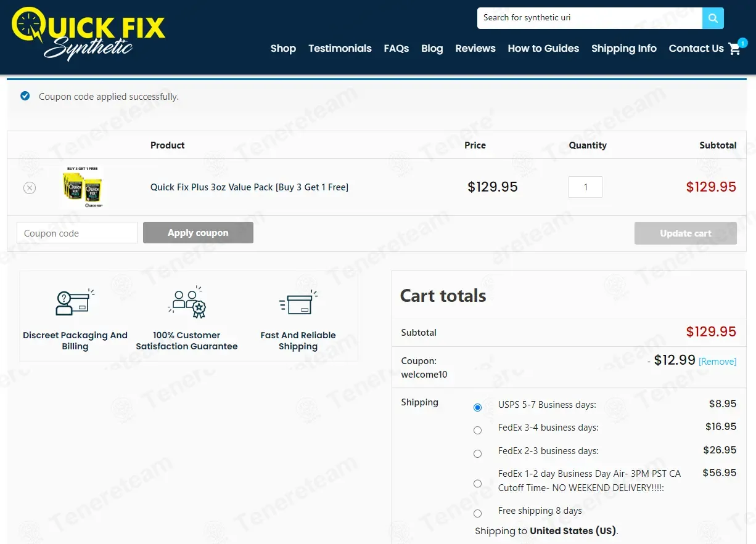Select USPS 5-7 Business days shipping
The width and height of the screenshot is (756, 544).
477,407
